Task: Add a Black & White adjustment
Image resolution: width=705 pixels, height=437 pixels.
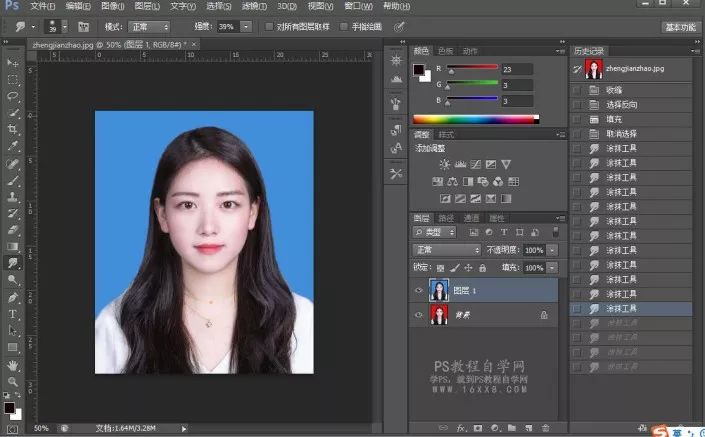Action: tap(468, 181)
